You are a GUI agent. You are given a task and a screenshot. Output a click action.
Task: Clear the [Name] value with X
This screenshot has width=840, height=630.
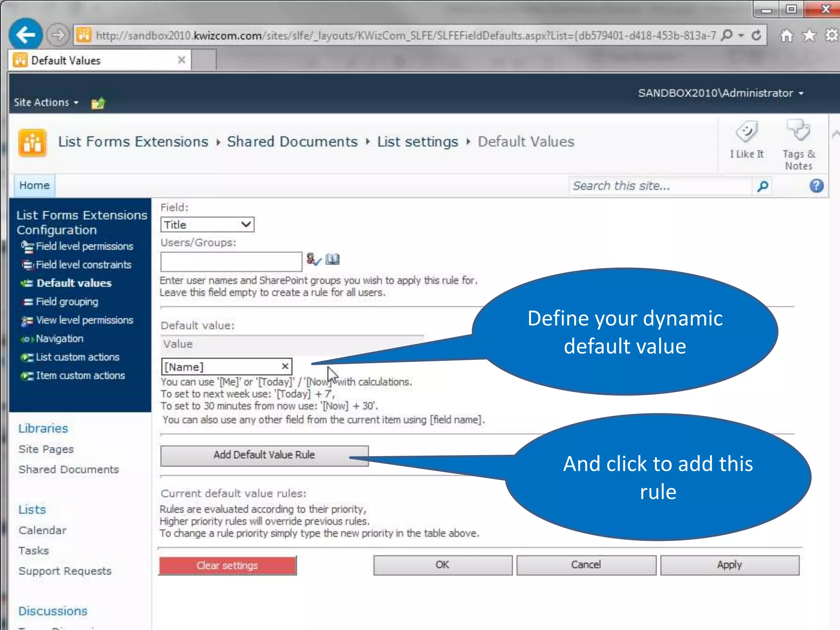coord(285,366)
